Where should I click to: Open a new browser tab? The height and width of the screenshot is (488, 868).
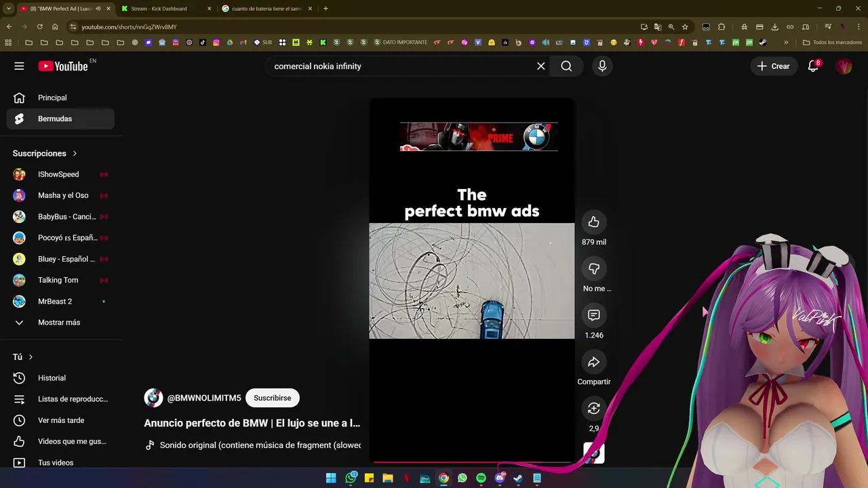tap(325, 9)
